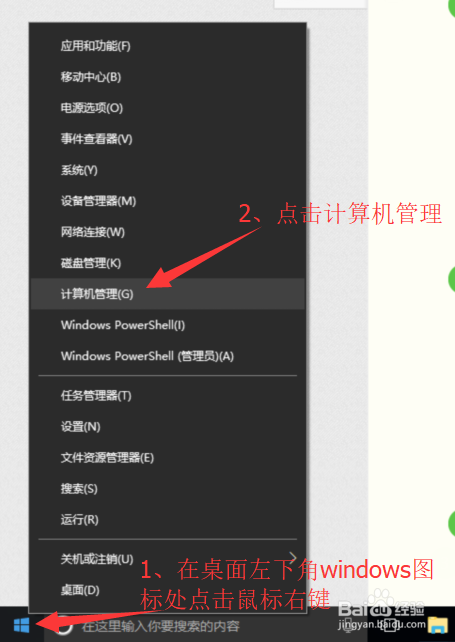Viewport: 455px width, 642px height.
Task: Launch 事件查看器(V) from the menu
Action: point(168,139)
